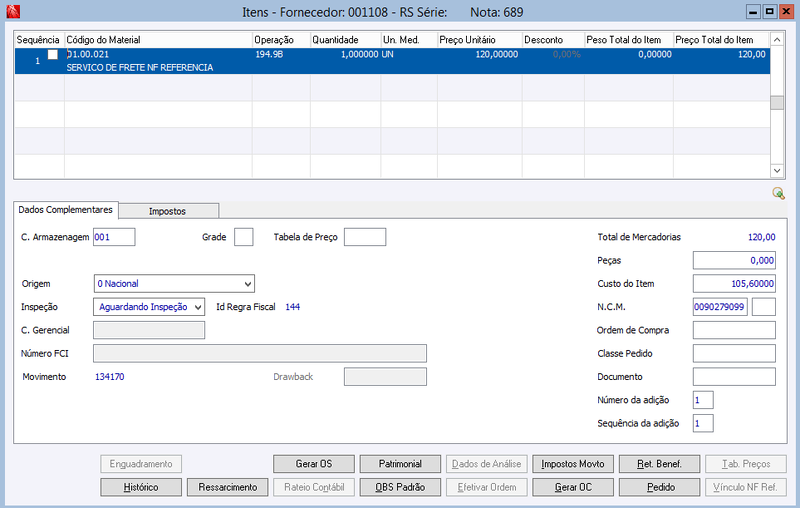
Task: Click the magnifier search icon below the grid
Action: (778, 193)
